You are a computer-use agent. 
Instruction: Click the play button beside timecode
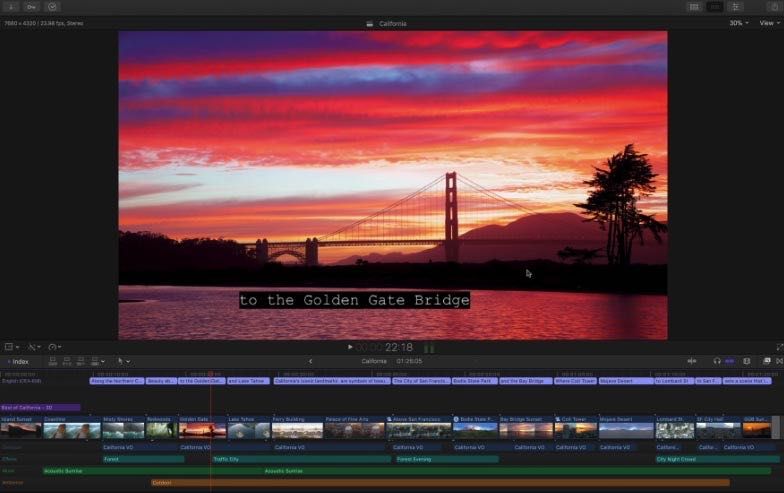pyautogui.click(x=350, y=347)
